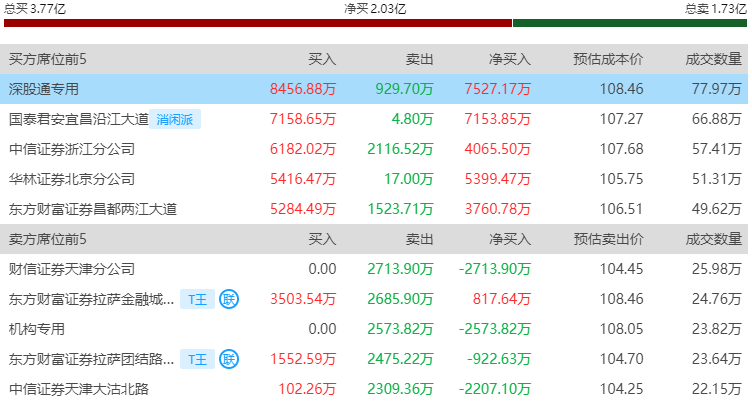The width and height of the screenshot is (752, 405).
Task: Click the red total-buy bar segment
Action: (258, 23)
